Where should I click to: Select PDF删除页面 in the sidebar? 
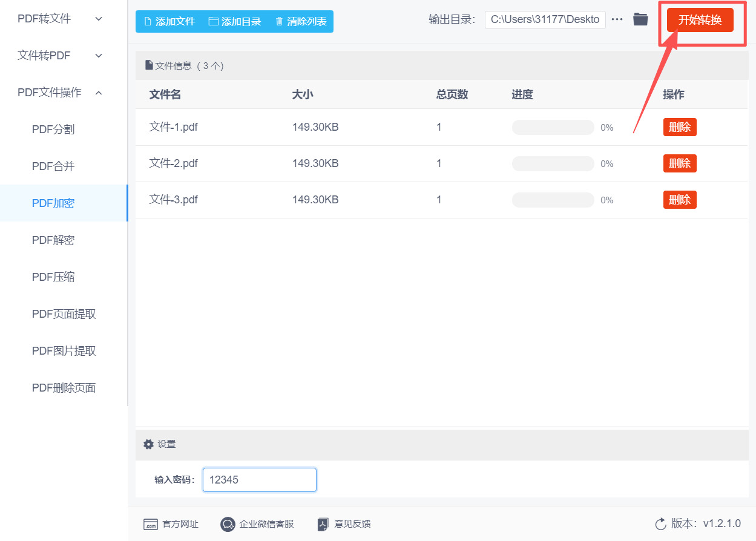[64, 388]
